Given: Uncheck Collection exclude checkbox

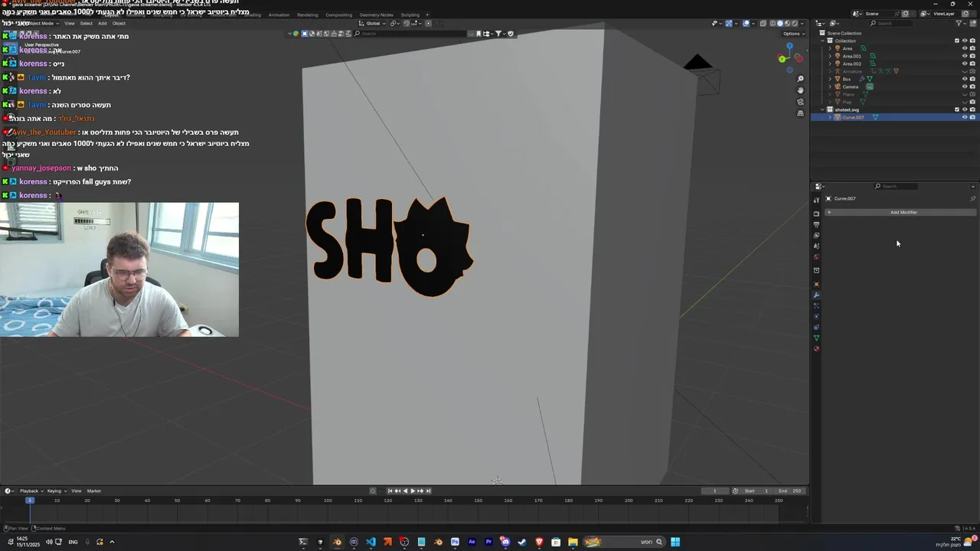Looking at the screenshot, I should pyautogui.click(x=957, y=41).
